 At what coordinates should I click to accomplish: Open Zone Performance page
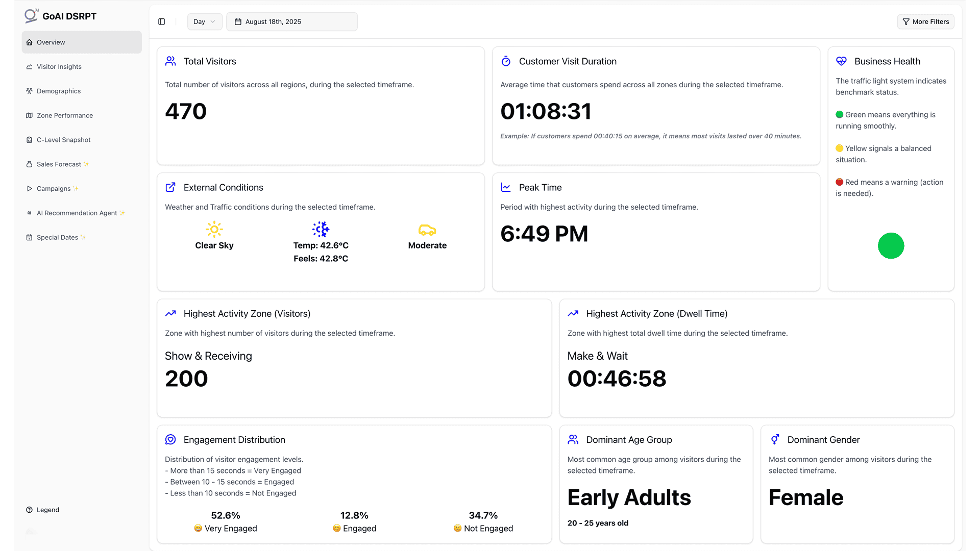click(x=82, y=116)
